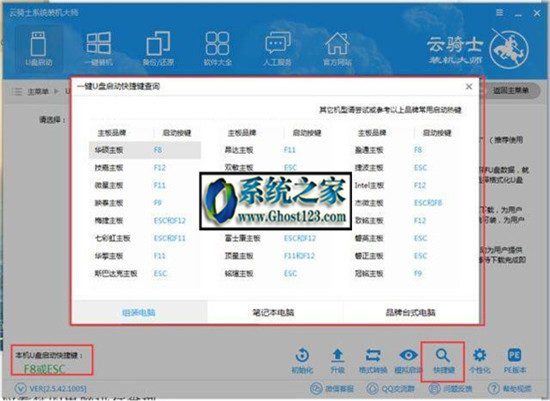Image resolution: width=550 pixels, height=401 pixels.
Task: Select the 磐正主板 row
Action: (405, 256)
